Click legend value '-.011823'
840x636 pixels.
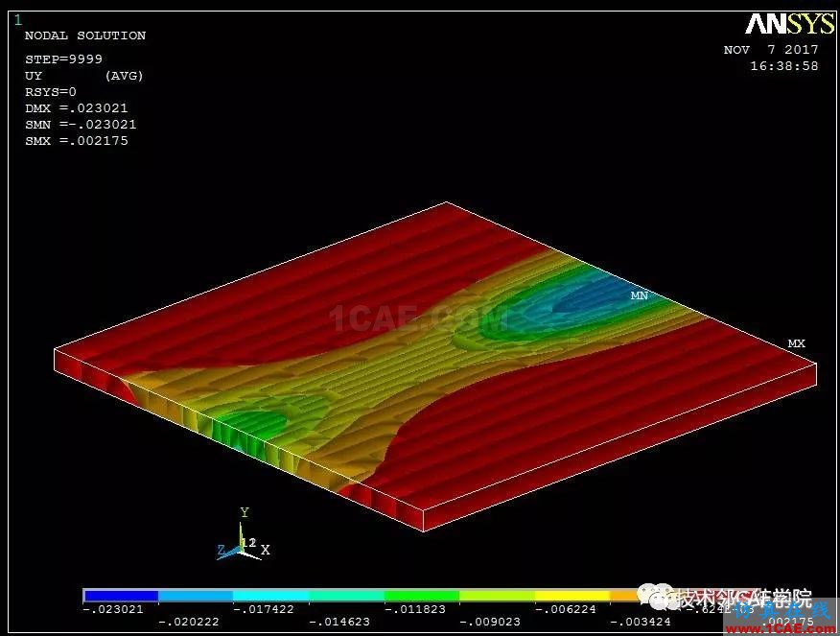point(414,609)
